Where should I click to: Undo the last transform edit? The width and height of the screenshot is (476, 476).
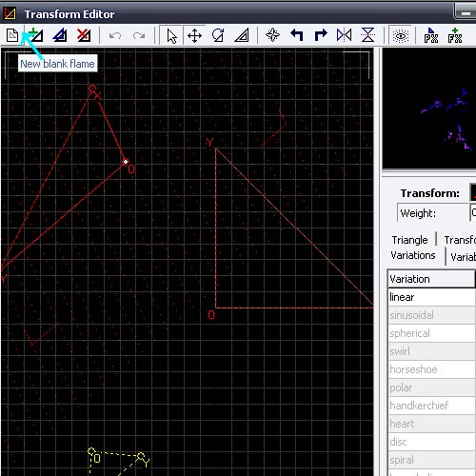115,35
